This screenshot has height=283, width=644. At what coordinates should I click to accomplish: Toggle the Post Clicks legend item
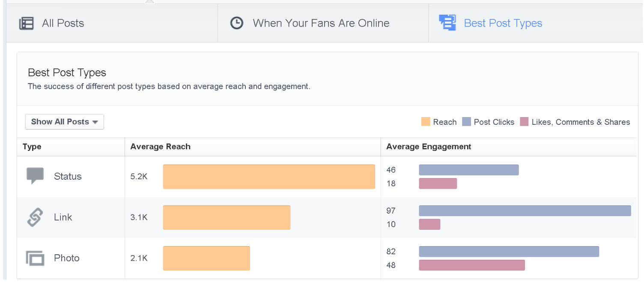click(x=488, y=122)
